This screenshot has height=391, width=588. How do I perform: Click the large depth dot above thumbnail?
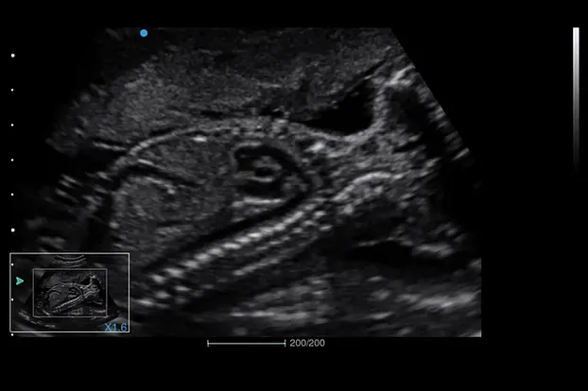click(x=12, y=229)
